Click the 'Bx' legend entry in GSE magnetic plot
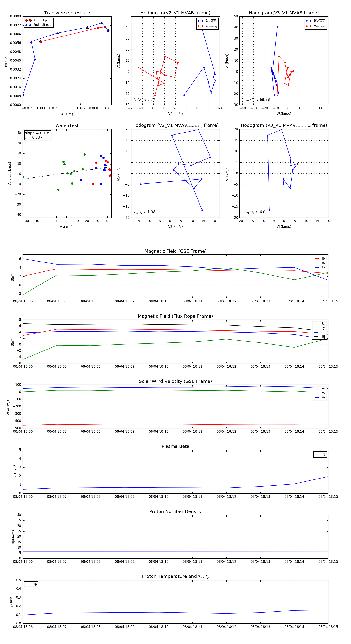 [x=320, y=259]
